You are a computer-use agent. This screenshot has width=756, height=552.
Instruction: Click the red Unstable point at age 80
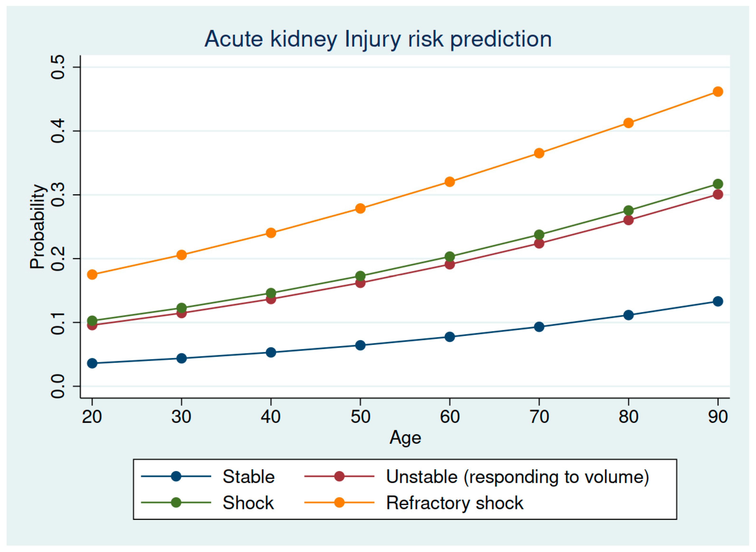click(x=628, y=220)
